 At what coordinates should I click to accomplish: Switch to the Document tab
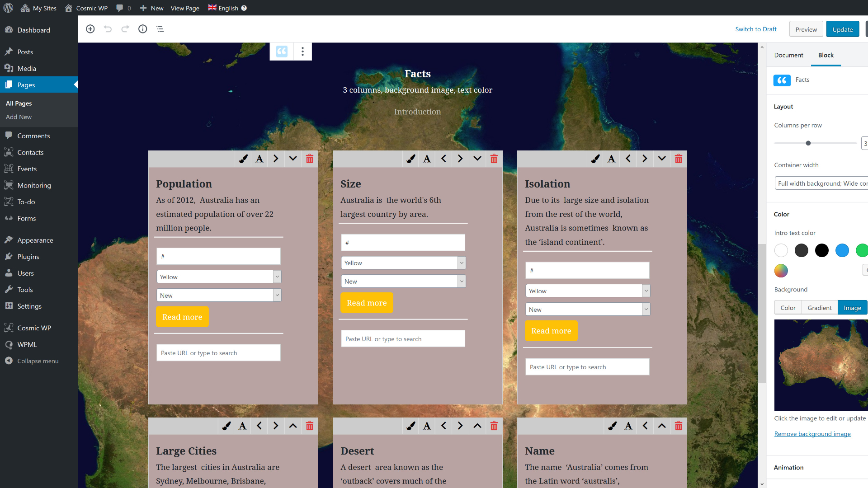click(x=789, y=55)
